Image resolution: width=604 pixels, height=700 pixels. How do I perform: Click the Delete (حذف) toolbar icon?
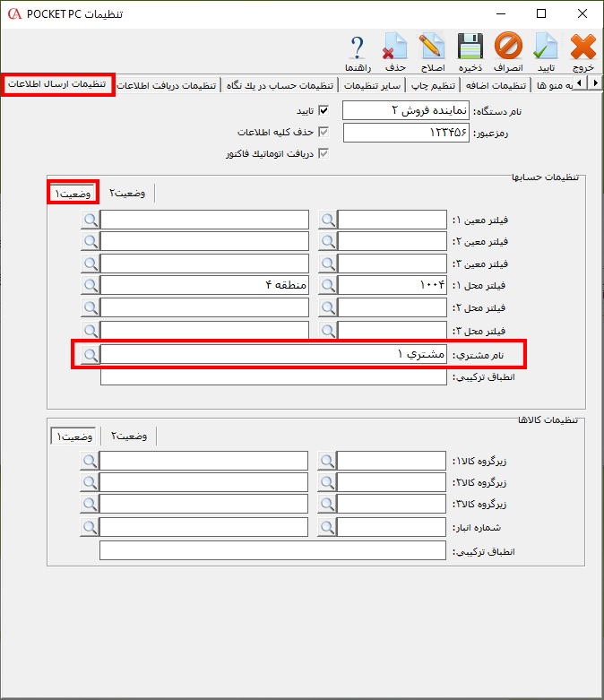(x=395, y=52)
